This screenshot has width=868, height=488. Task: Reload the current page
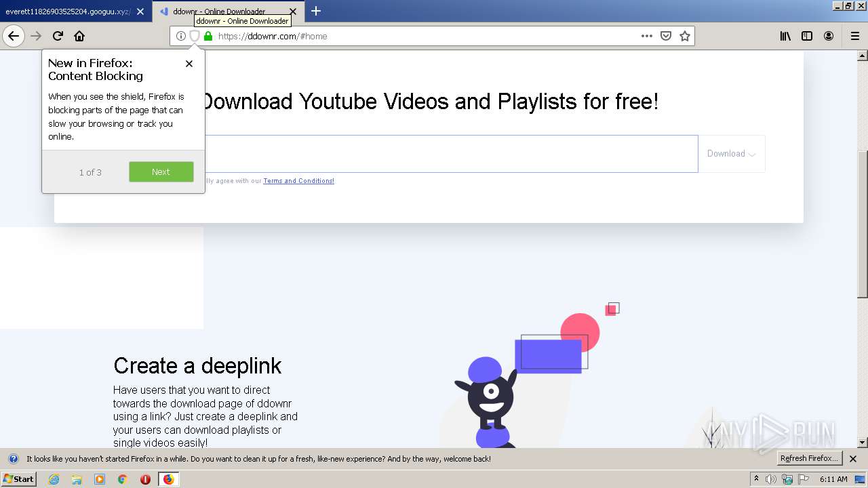(58, 36)
